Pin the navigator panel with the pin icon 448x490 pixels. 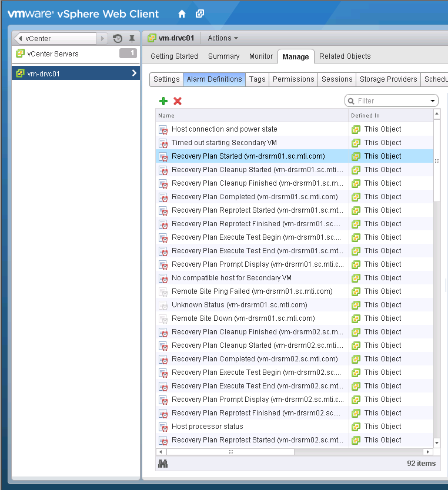[132, 39]
